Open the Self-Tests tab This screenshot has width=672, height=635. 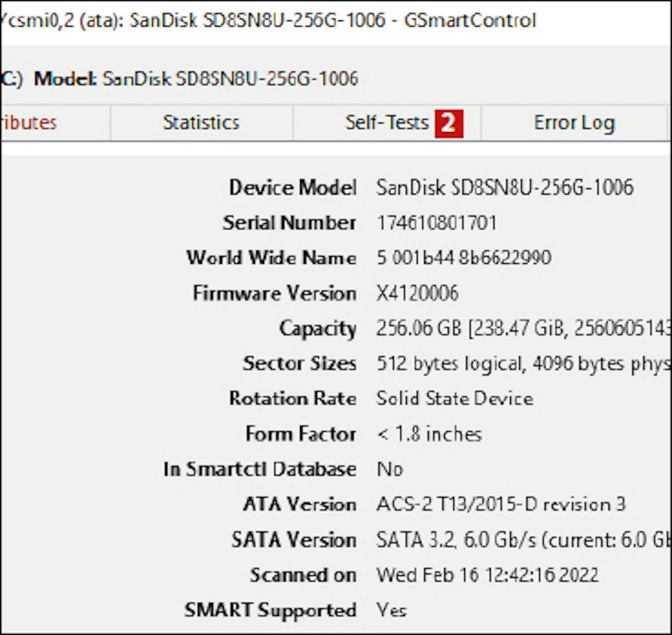[x=387, y=123]
